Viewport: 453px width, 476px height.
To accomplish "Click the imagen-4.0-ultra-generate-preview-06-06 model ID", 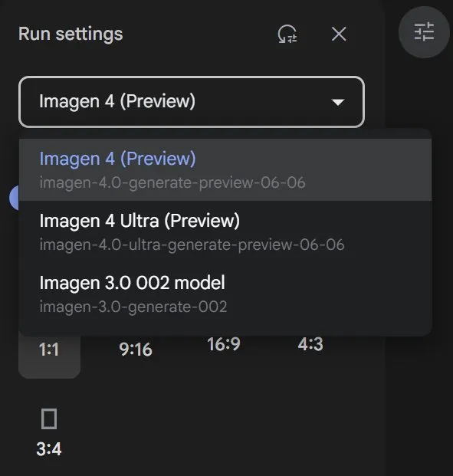I will (x=192, y=245).
